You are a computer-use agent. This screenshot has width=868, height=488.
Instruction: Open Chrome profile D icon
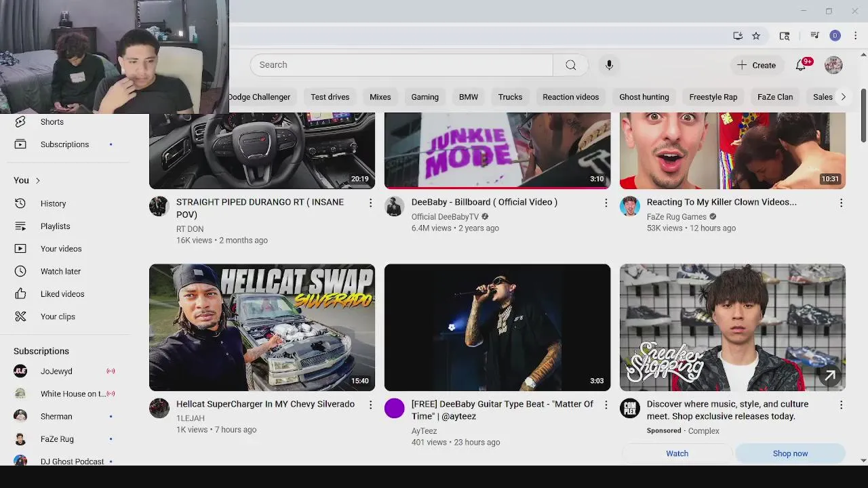pyautogui.click(x=835, y=36)
